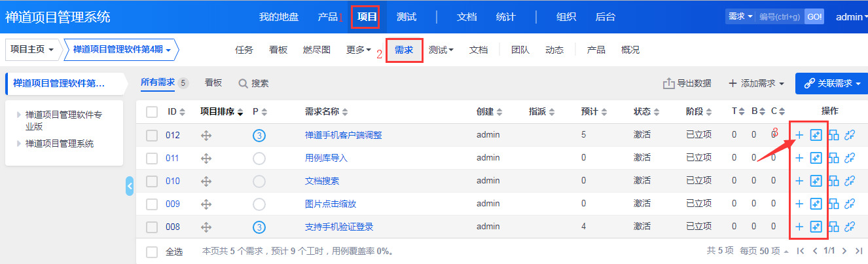Switch to the 测试 top menu item
The height and width of the screenshot is (264, 868).
point(406,17)
